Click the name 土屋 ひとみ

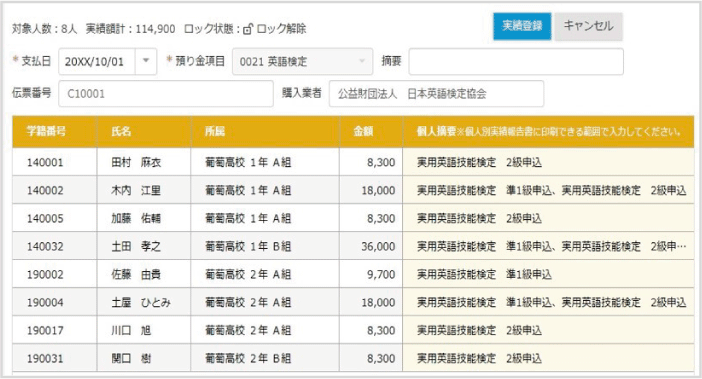tap(141, 302)
